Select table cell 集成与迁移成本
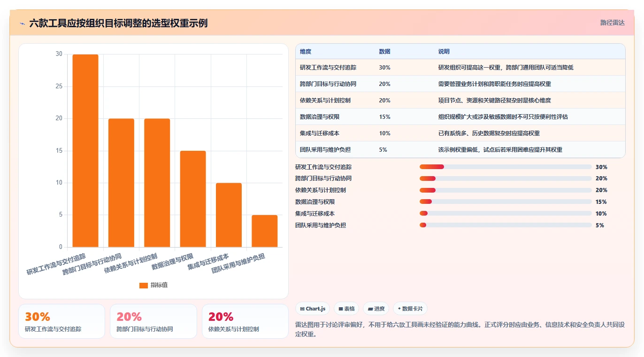Screen dimensions: 644x357 point(319,133)
